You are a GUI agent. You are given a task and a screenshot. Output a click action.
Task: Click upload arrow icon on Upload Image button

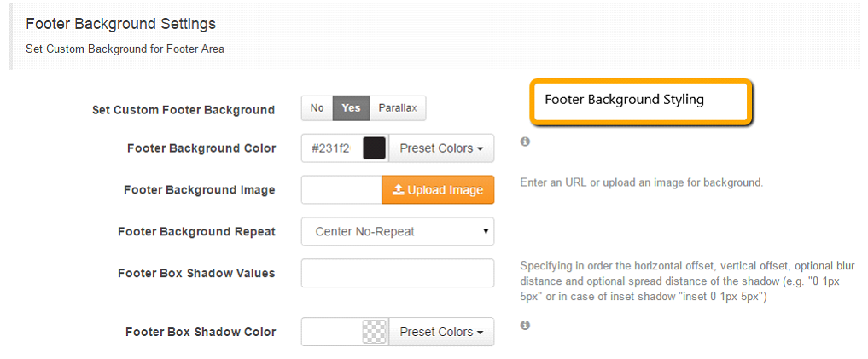click(399, 190)
